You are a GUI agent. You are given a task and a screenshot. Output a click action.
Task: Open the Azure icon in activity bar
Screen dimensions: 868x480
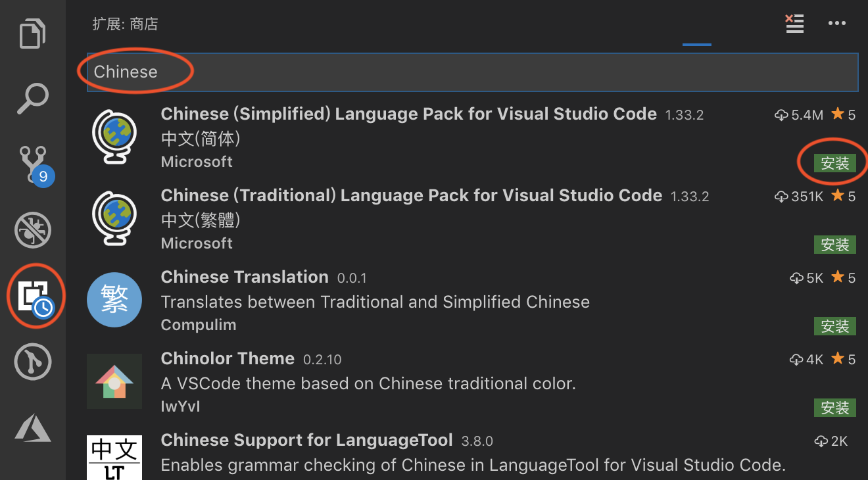[33, 428]
